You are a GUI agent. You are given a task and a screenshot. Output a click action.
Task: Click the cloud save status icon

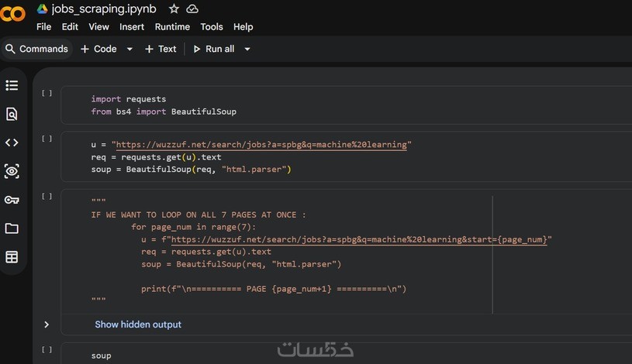(x=192, y=9)
